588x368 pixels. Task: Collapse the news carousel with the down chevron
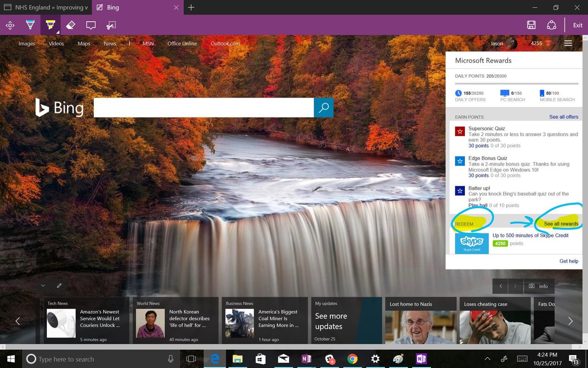coord(43,286)
